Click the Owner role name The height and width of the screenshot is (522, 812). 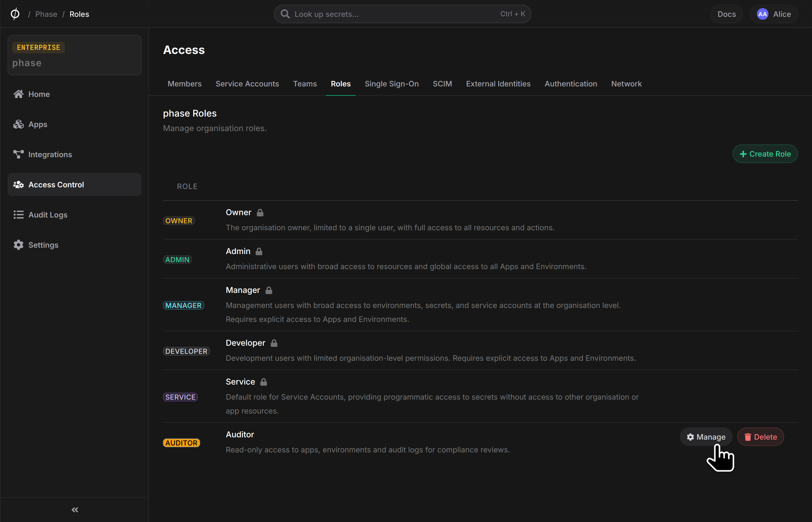[x=239, y=212]
